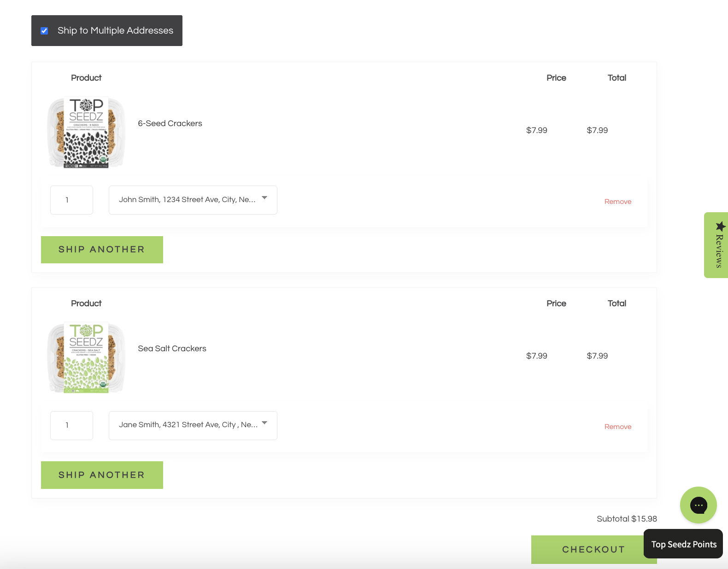Click the dropdown arrow on John Smith address
Image resolution: width=728 pixels, height=569 pixels.
tap(264, 198)
